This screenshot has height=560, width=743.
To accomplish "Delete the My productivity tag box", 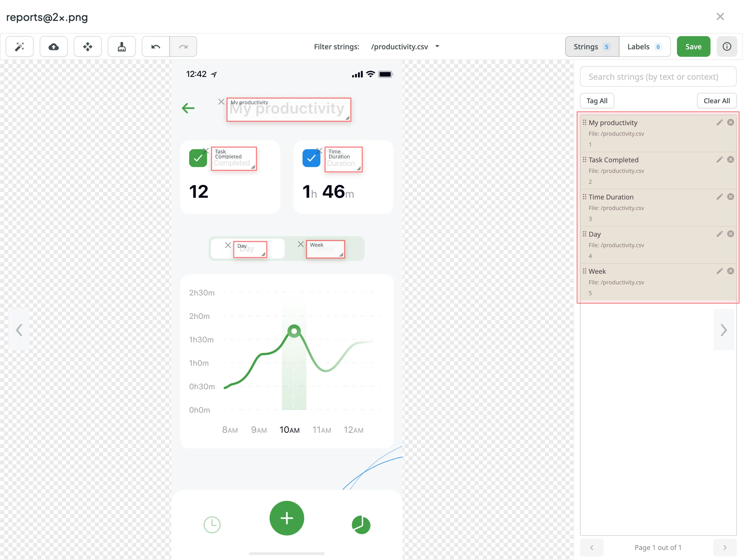I will (x=221, y=101).
